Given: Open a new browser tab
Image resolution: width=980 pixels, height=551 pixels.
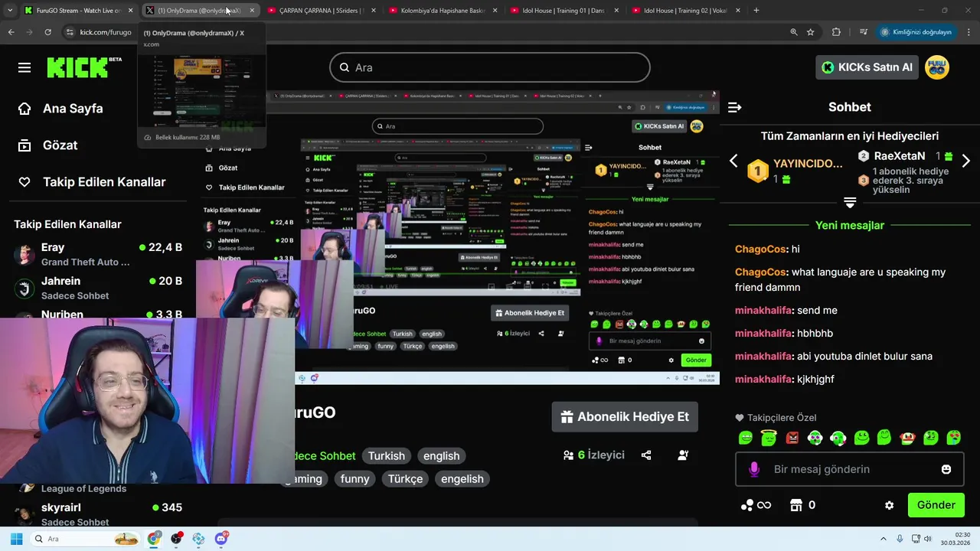Looking at the screenshot, I should (x=756, y=10).
